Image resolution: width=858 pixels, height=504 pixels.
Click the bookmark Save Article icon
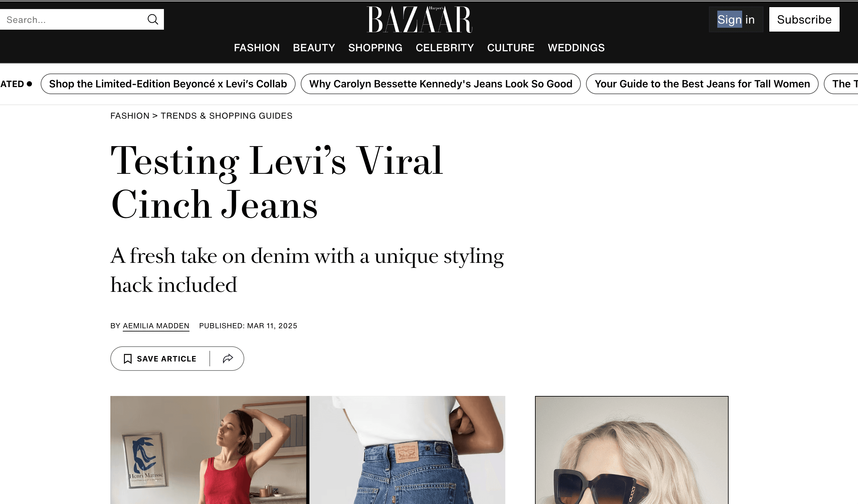(128, 359)
